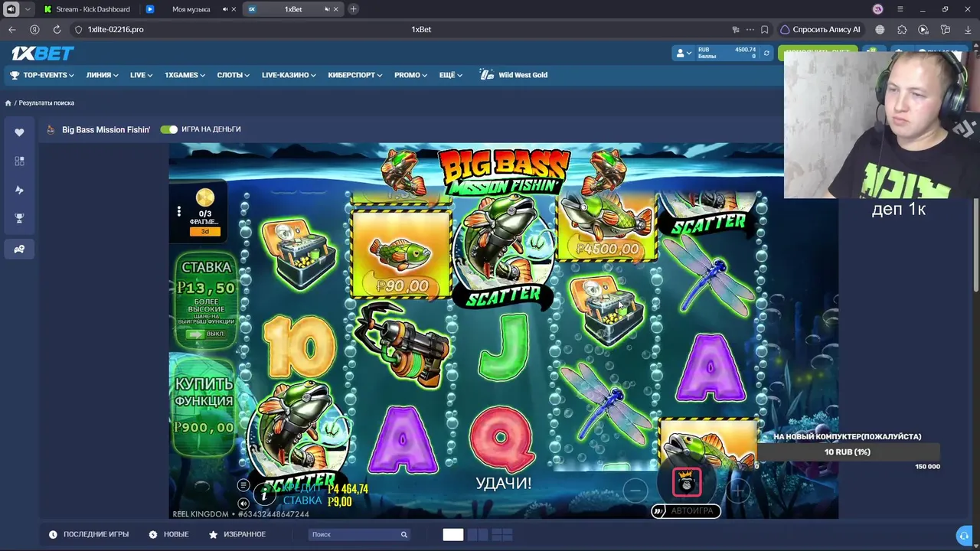This screenshot has width=980, height=551.
Task: Spin the reels with the gorilla button
Action: pos(687,482)
